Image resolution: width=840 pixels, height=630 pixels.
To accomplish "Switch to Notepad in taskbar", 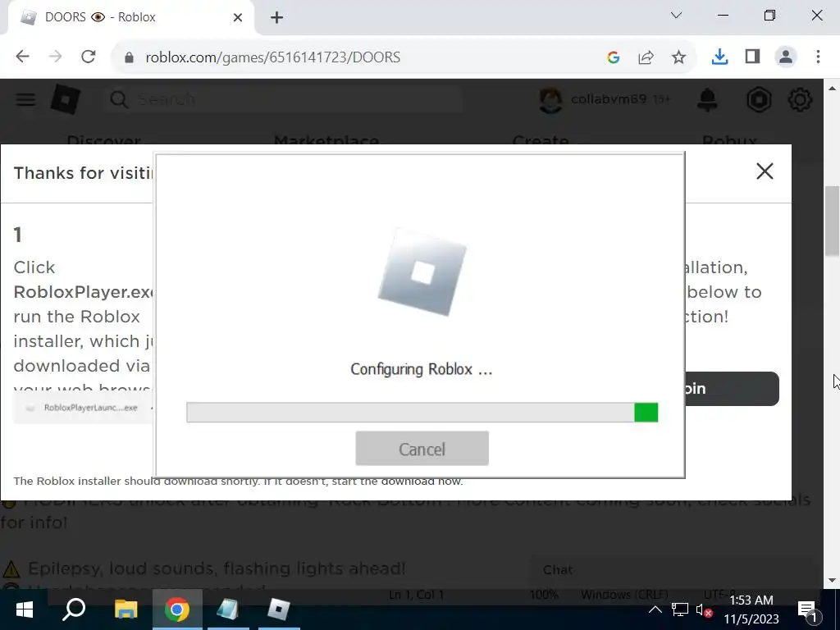I will tap(228, 609).
